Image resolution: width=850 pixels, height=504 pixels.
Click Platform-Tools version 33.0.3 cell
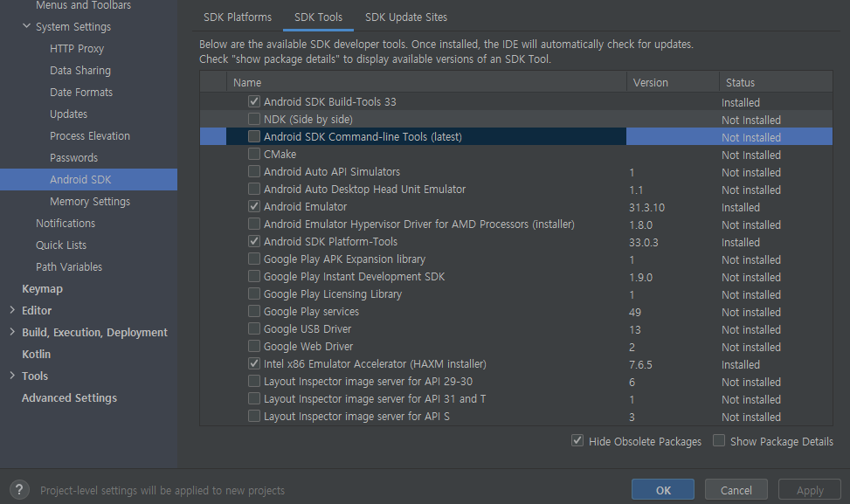[644, 242]
